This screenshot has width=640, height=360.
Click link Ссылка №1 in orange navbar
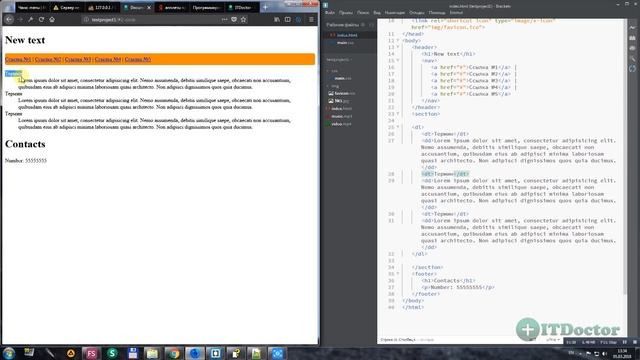18,60
